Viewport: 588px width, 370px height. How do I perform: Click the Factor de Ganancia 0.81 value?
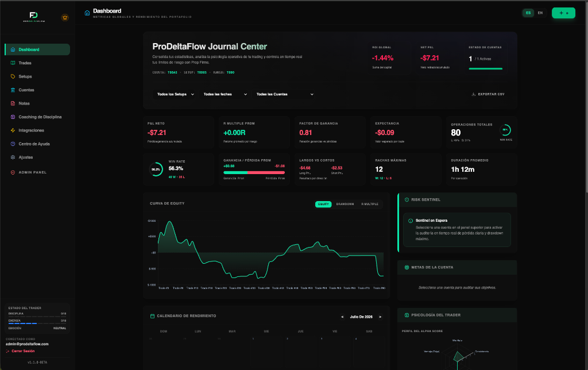[305, 133]
